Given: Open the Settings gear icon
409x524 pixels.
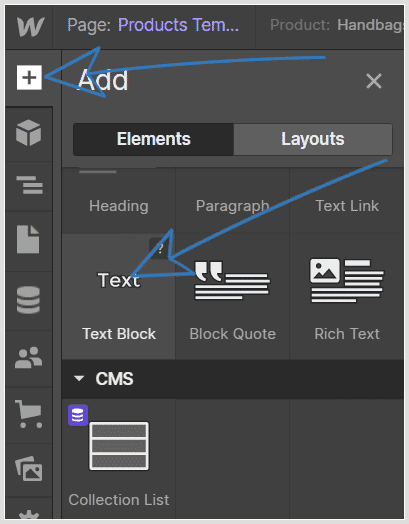Looking at the screenshot, I should pyautogui.click(x=29, y=515).
